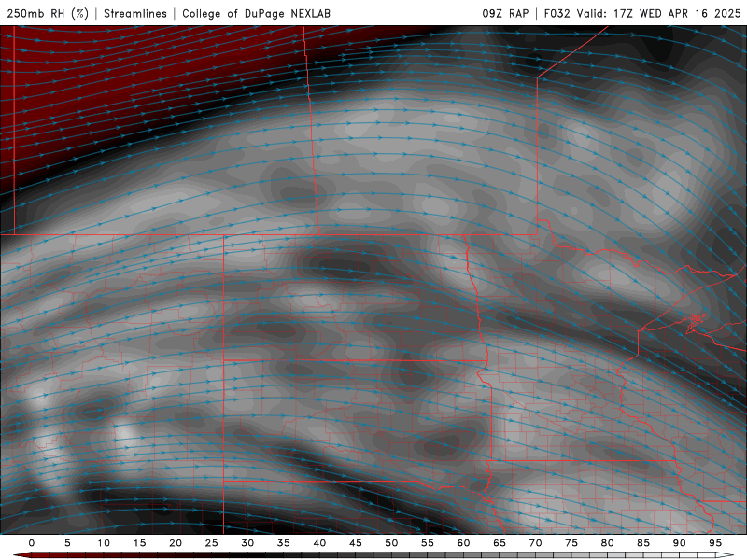
Task: Click the legend label "20"
Action: tap(176, 543)
